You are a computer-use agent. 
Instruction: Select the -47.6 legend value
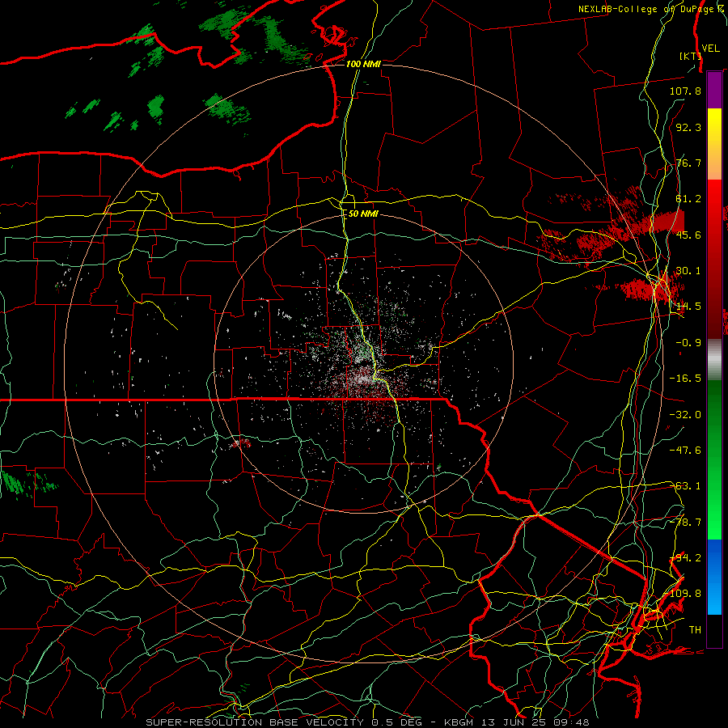click(x=685, y=451)
